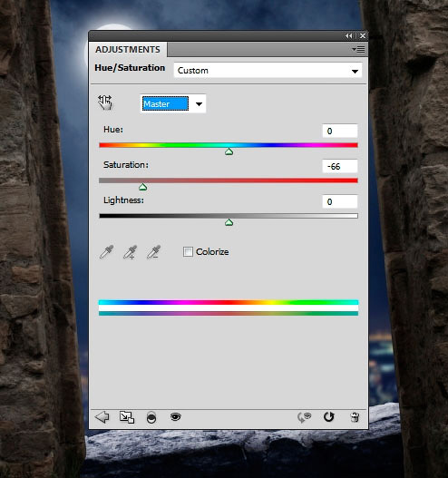The height and width of the screenshot is (478, 448).
Task: Click the Saturation: label
Action: pyautogui.click(x=126, y=165)
